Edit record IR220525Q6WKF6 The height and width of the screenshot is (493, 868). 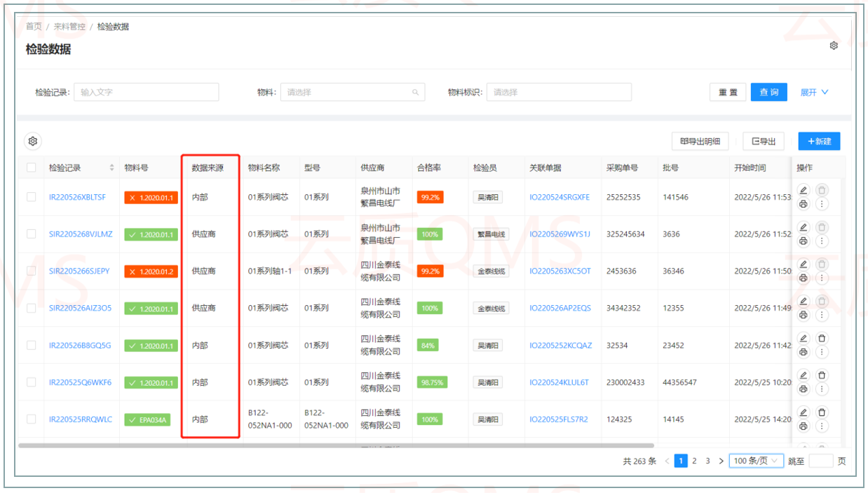(x=803, y=375)
